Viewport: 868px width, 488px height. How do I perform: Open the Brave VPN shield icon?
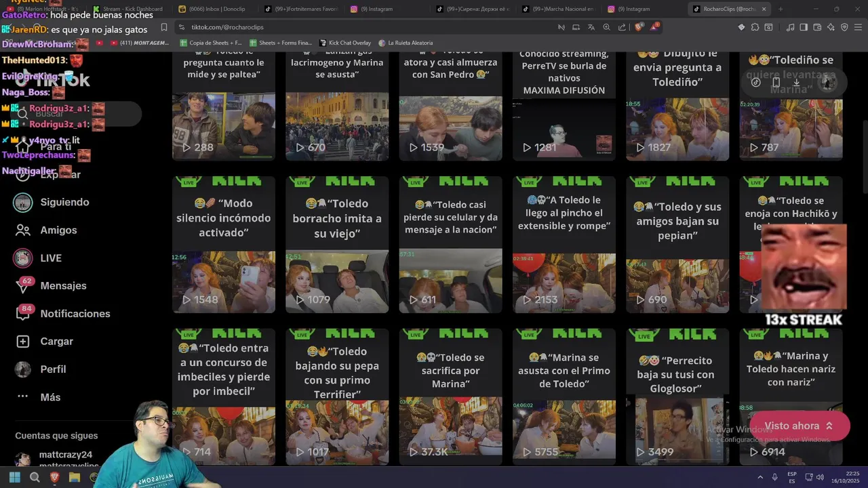point(844,27)
